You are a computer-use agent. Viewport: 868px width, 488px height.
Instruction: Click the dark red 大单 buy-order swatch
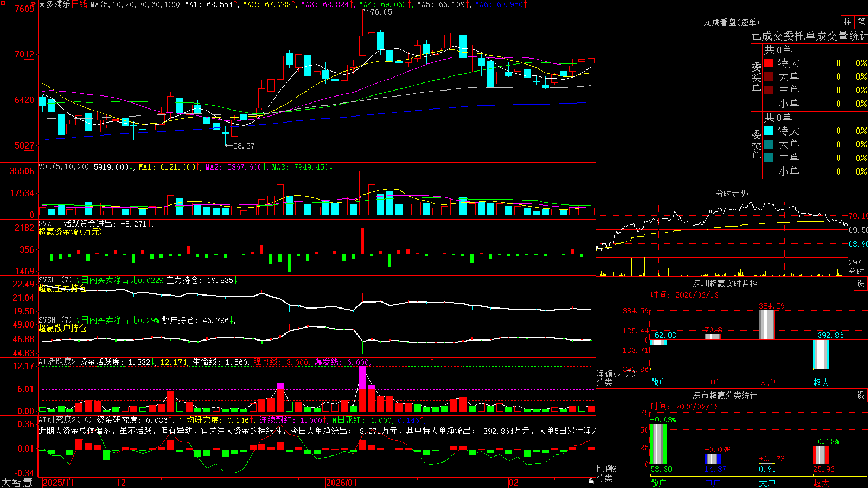(768, 76)
